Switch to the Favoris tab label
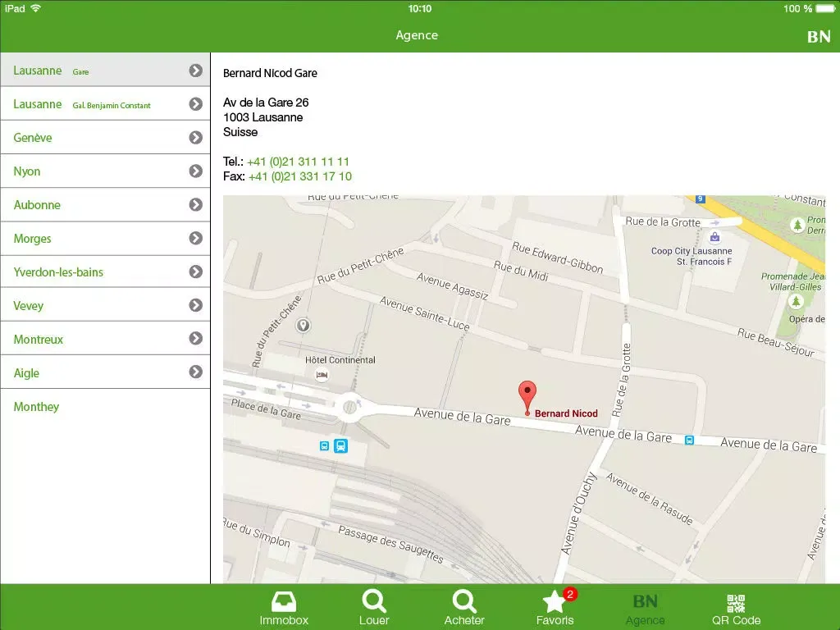The width and height of the screenshot is (840, 630). [555, 620]
